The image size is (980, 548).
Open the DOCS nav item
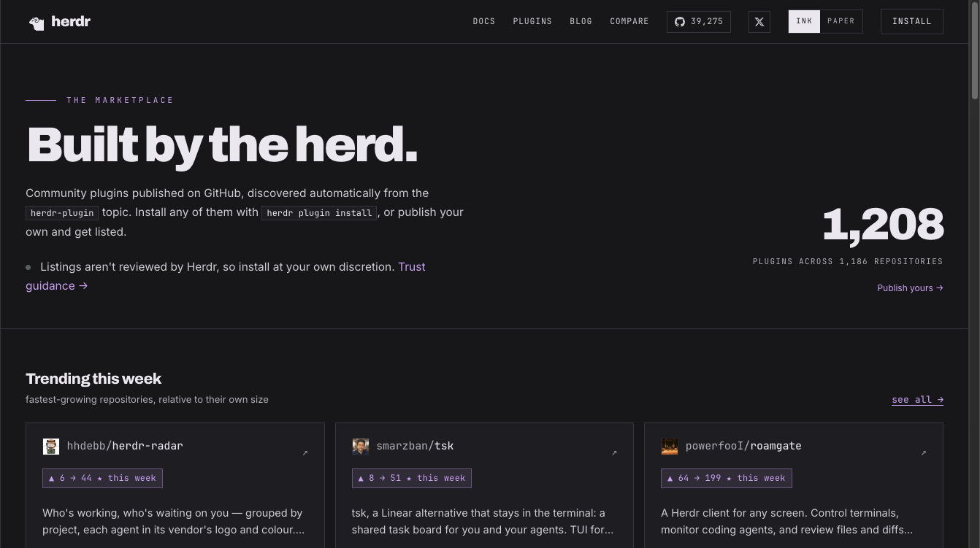click(484, 21)
